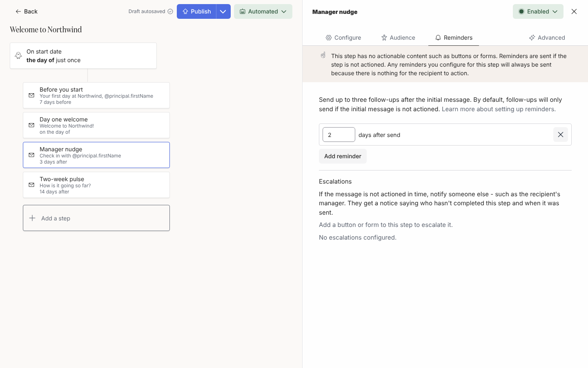Close the Manager nudge panel
This screenshot has width=588, height=368.
point(574,11)
